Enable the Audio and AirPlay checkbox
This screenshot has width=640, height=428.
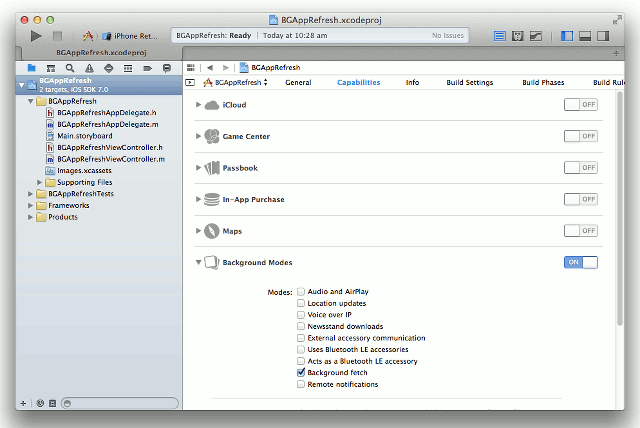pyautogui.click(x=301, y=292)
